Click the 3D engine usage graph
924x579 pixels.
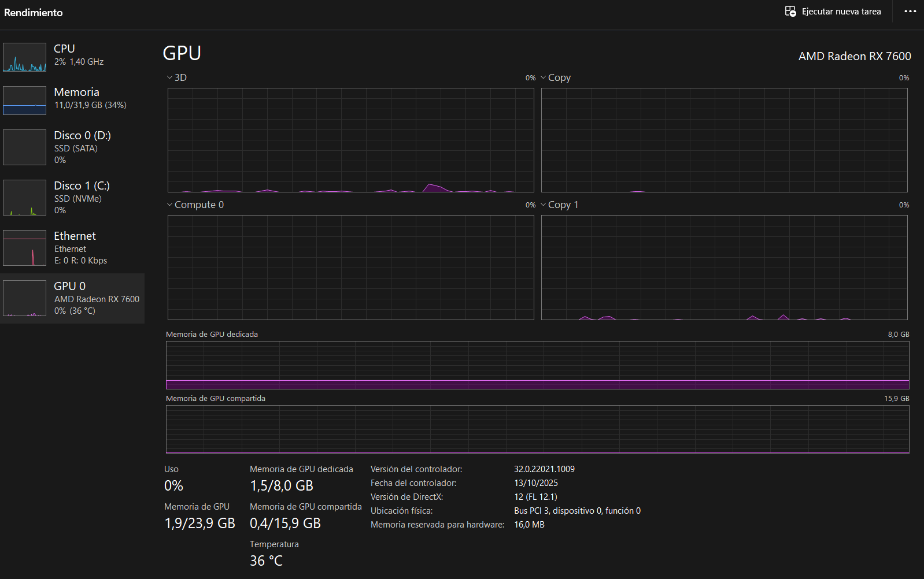click(350, 140)
